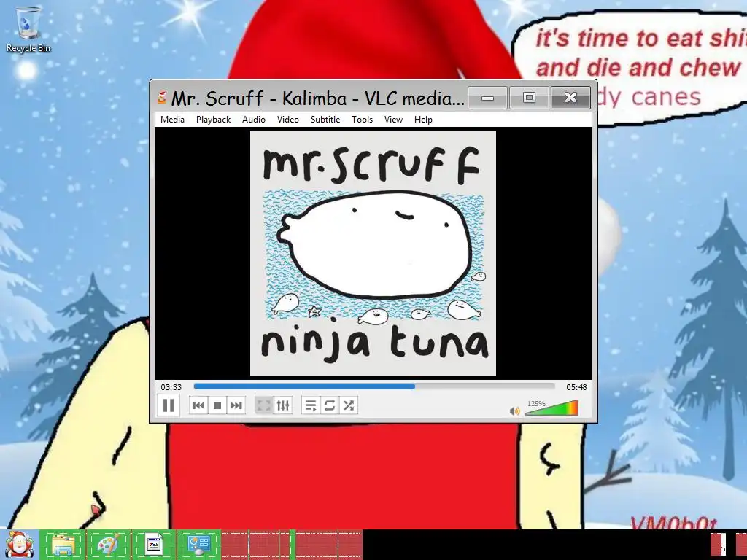Open the document-window icon on the taskbar
Screen dimensions: 747x560
[153, 545]
